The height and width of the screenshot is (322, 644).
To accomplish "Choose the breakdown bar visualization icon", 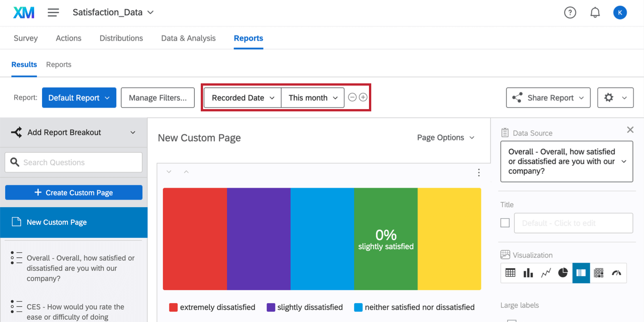I will coord(581,273).
